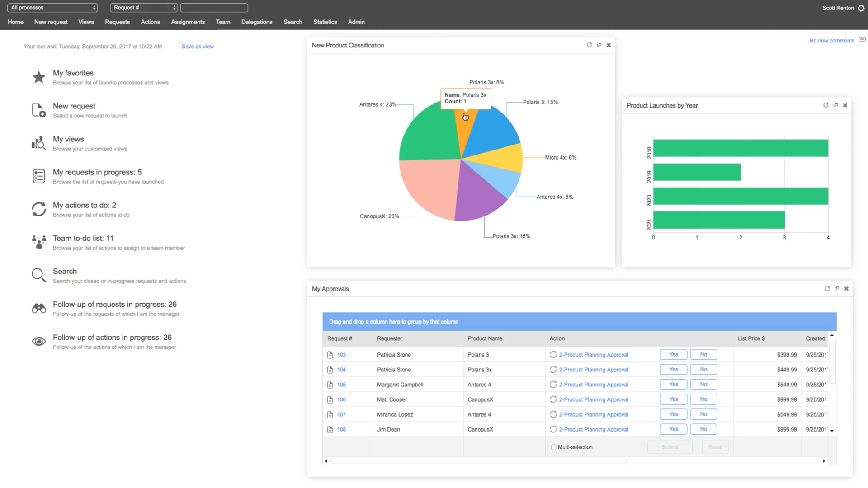
Task: Type in the search box next to Request #
Action: click(x=214, y=7)
